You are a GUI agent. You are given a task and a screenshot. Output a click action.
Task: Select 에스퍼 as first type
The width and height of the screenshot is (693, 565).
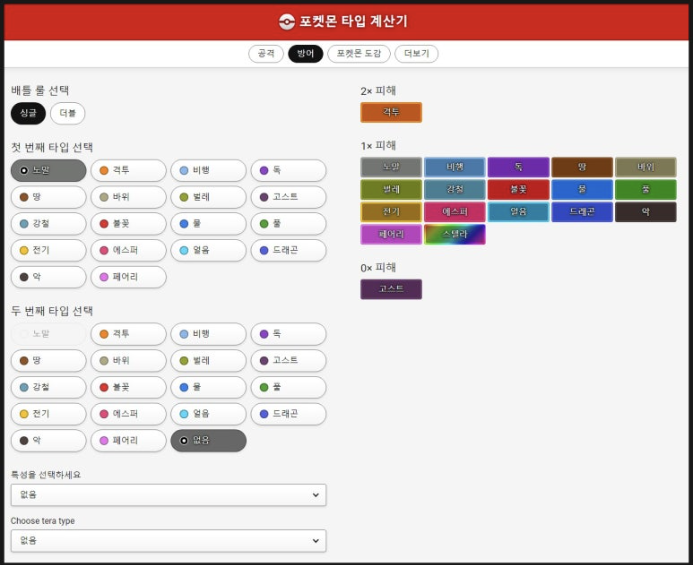click(x=129, y=250)
